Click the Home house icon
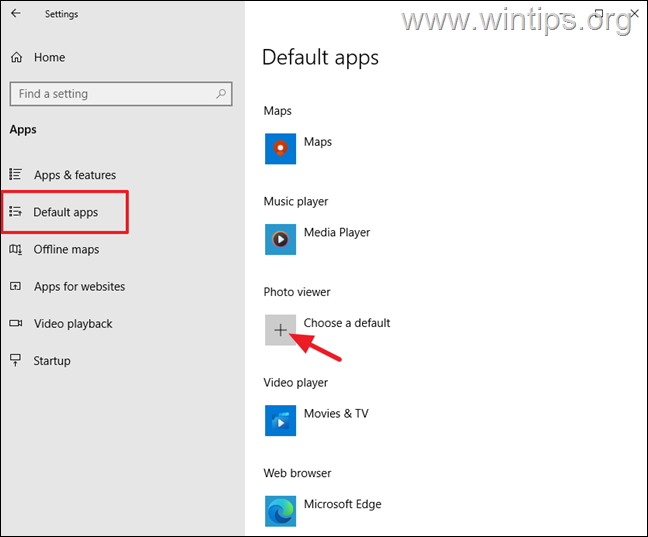The image size is (648, 537). [17, 57]
